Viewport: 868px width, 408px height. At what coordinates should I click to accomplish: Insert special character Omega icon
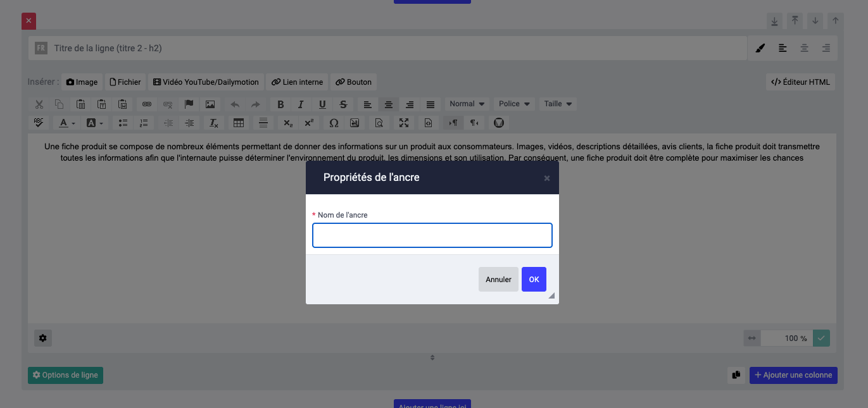(334, 123)
